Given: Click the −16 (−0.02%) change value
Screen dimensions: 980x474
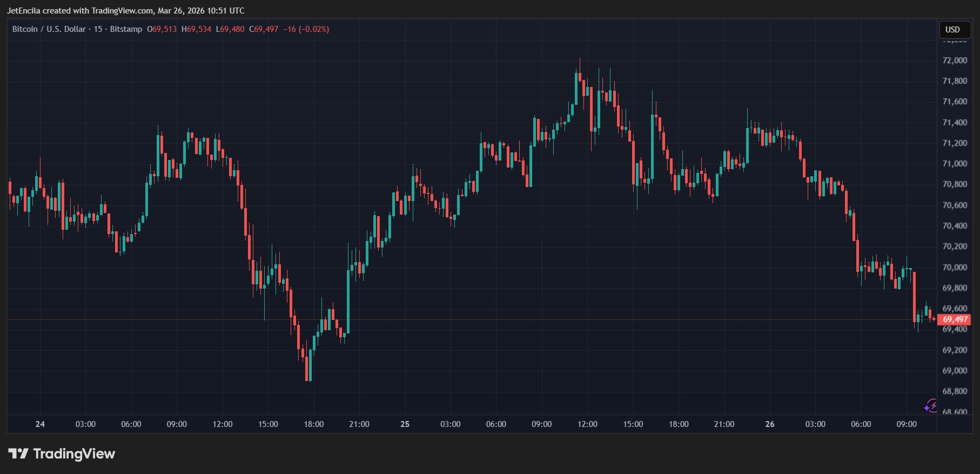Looking at the screenshot, I should coord(306,29).
